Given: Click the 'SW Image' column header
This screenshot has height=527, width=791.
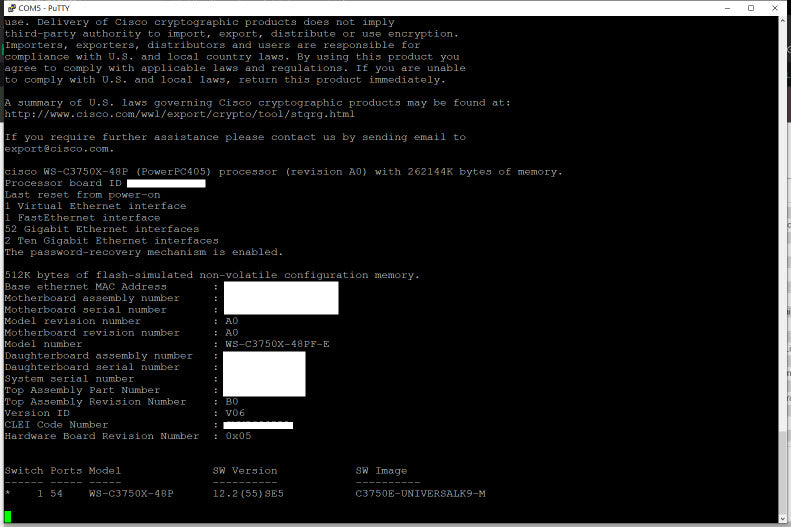Looking at the screenshot, I should [x=381, y=471].
